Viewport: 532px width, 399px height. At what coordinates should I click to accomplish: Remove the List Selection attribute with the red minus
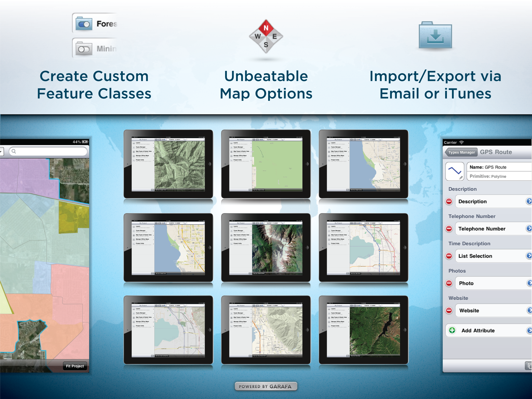point(449,256)
